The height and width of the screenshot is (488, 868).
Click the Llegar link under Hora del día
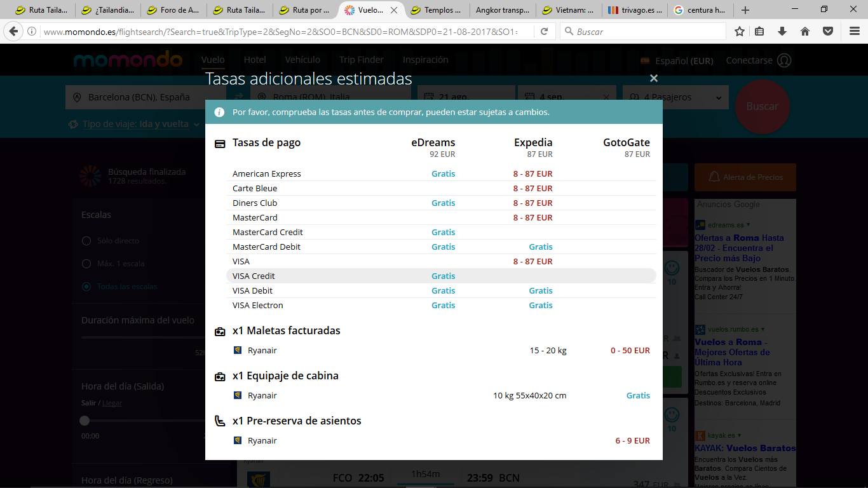[x=112, y=403]
